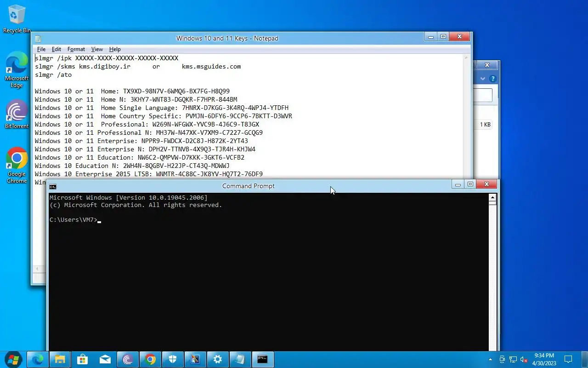Open the View menu in Notepad
The height and width of the screenshot is (368, 588).
click(97, 49)
